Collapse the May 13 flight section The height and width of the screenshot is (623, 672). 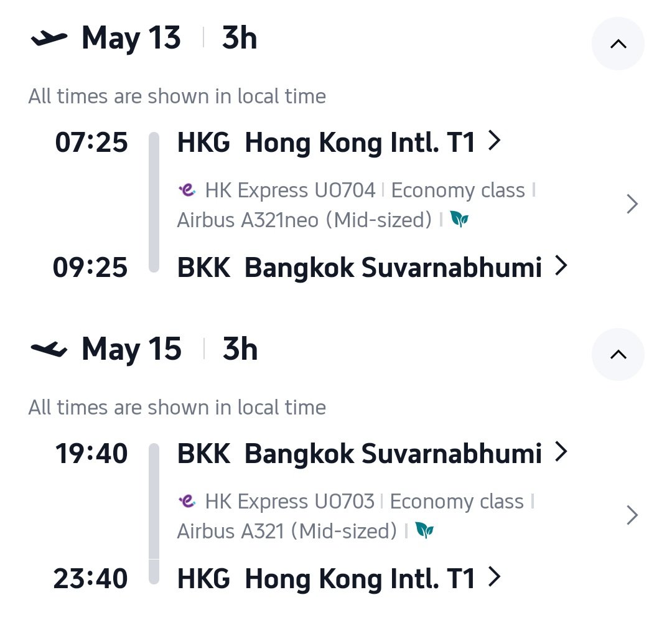(x=618, y=44)
